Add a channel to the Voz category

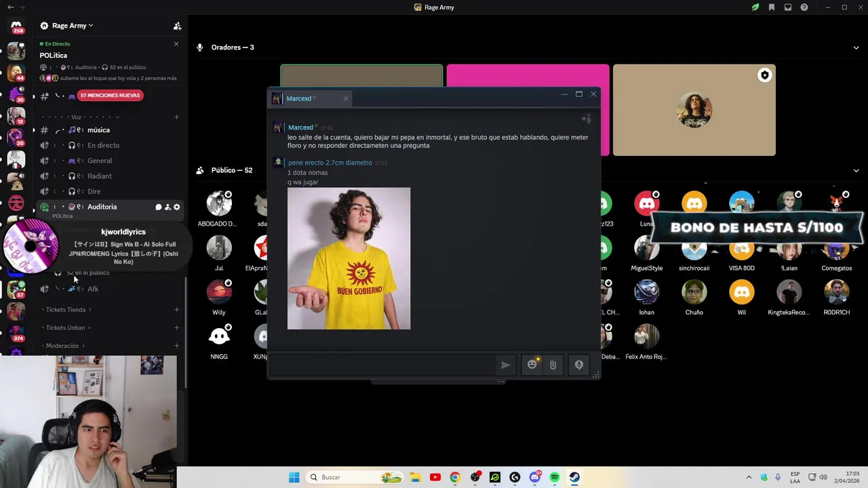tap(176, 117)
